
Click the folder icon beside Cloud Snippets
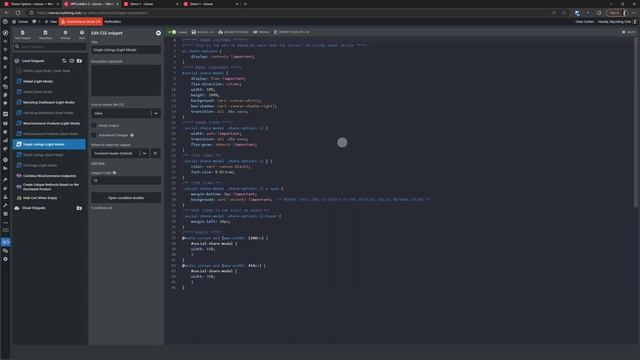tap(79, 208)
